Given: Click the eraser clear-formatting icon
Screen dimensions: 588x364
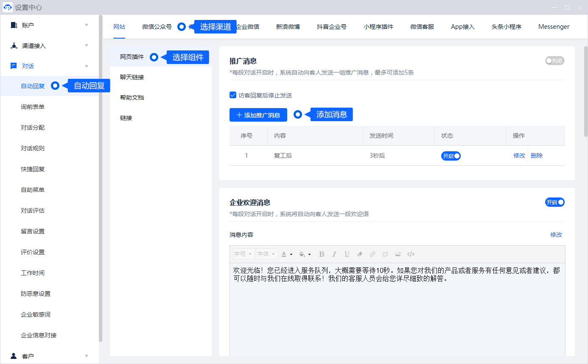Looking at the screenshot, I should (360, 254).
